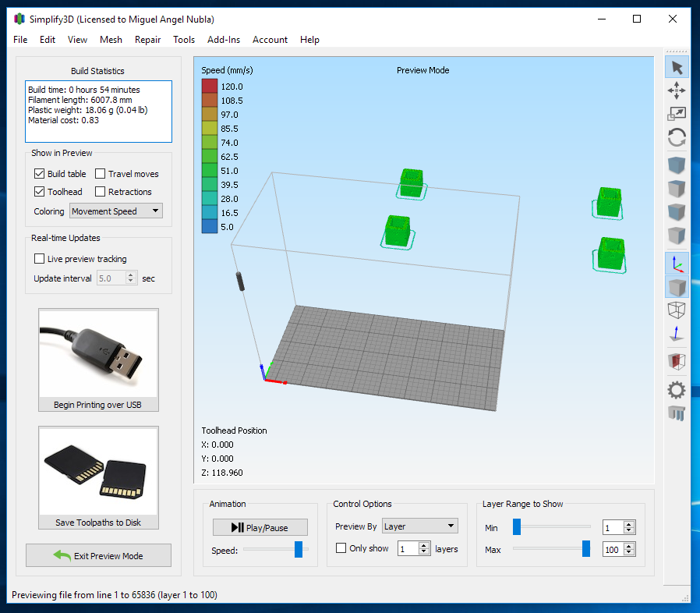Click Exit Preview Mode button
This screenshot has height=613, width=700.
point(98,555)
